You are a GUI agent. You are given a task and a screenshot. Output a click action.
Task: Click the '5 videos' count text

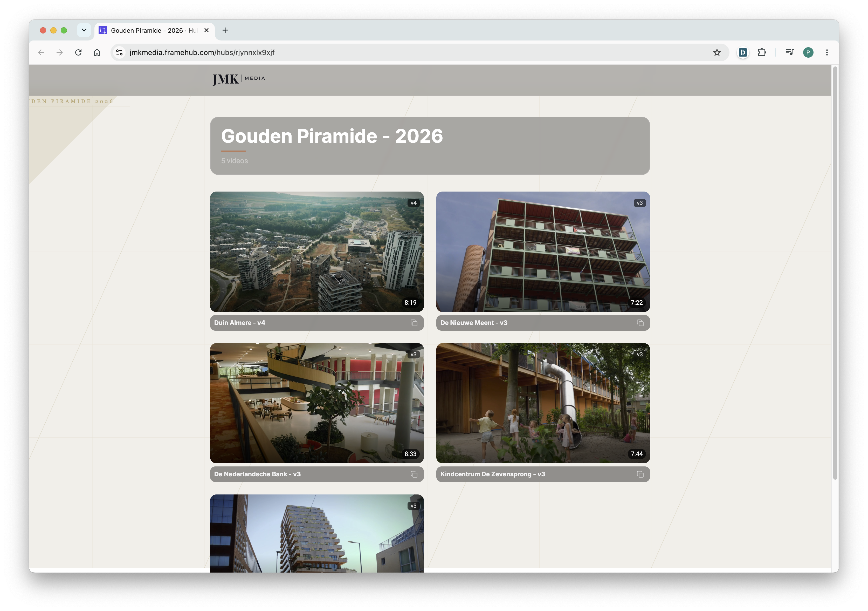[x=235, y=161]
